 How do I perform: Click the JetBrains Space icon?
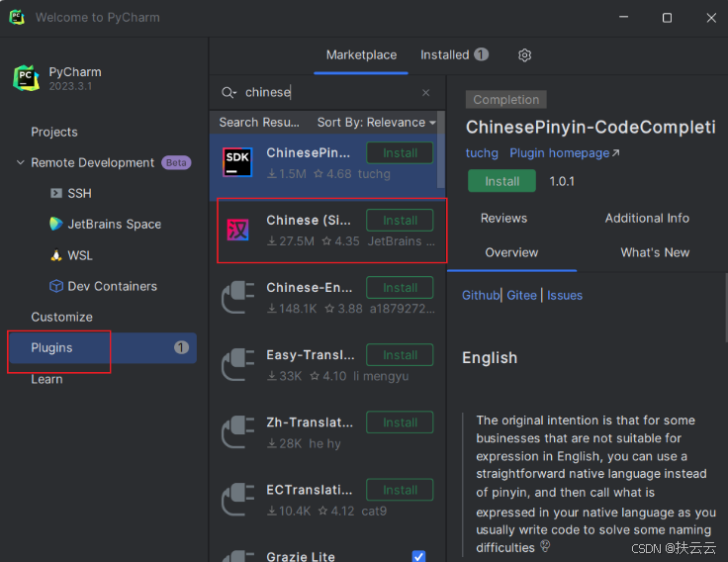click(x=55, y=224)
